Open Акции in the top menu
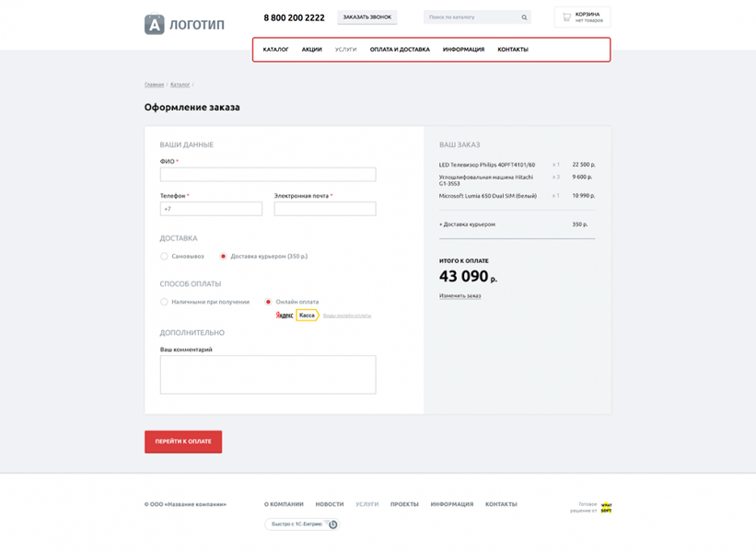 311,50
